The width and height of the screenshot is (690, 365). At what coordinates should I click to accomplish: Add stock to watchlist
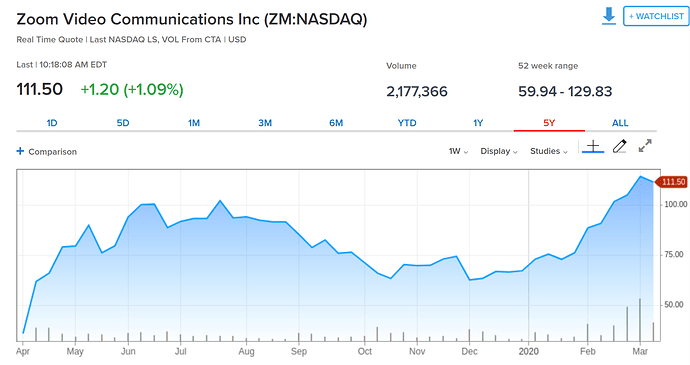click(656, 16)
